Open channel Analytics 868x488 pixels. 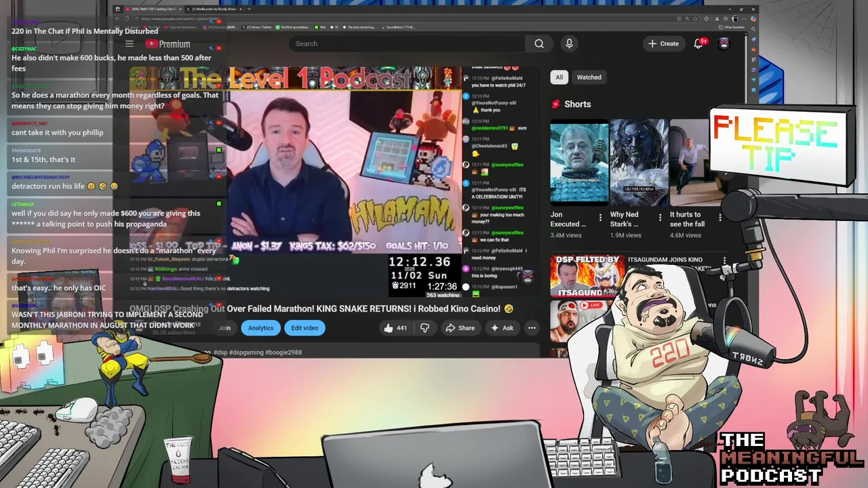pyautogui.click(x=260, y=328)
